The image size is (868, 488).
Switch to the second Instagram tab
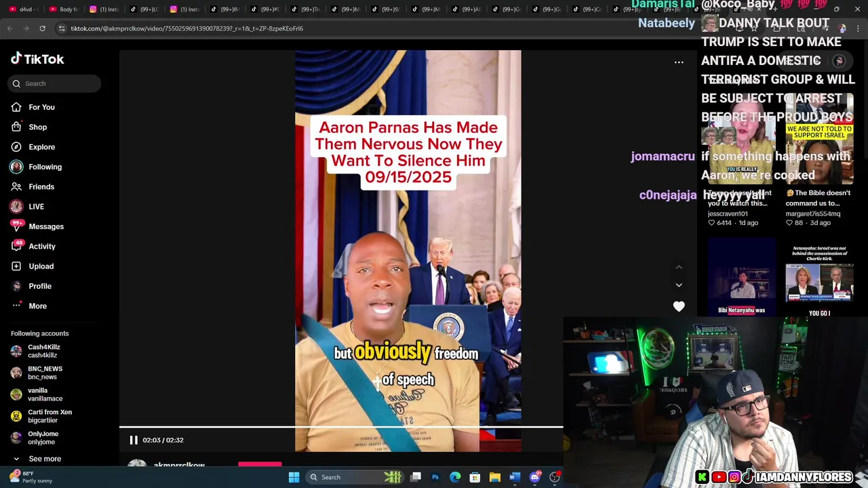186,9
